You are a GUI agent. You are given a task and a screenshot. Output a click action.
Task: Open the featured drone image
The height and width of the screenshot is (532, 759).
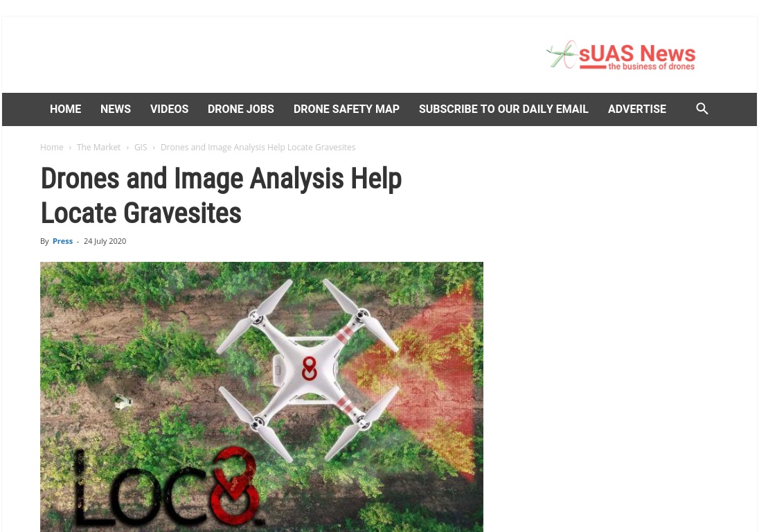pos(261,397)
